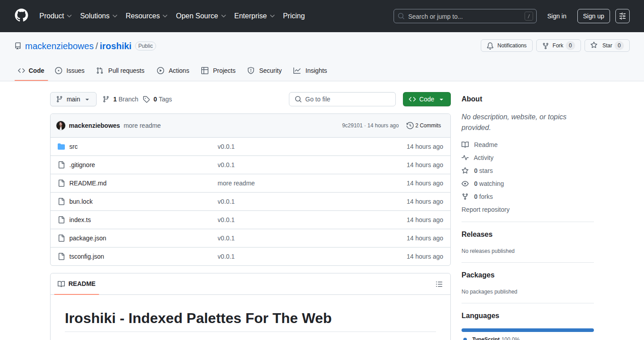Image resolution: width=644 pixels, height=340 pixels.
Task: Click the Sign in link
Action: click(557, 16)
